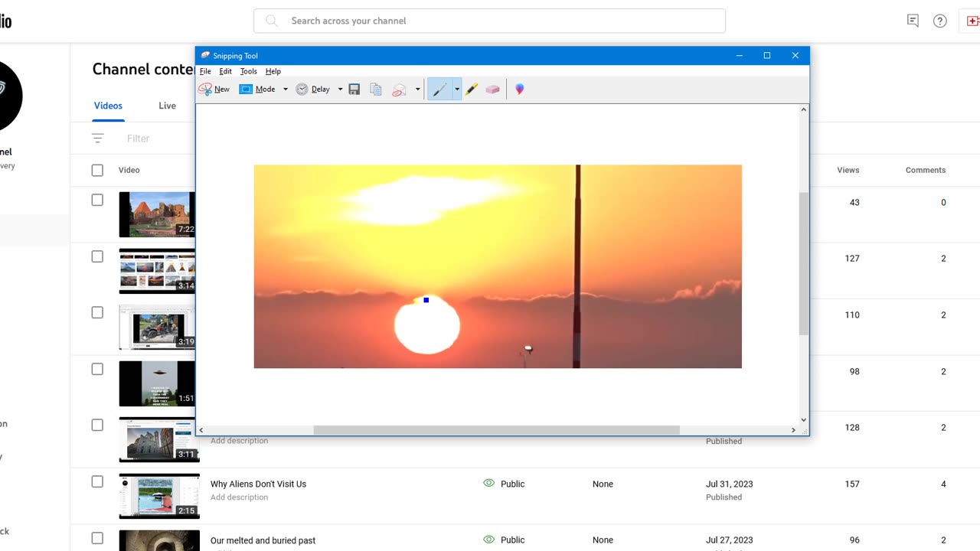This screenshot has width=980, height=551.
Task: Open the 1:51 UFO video thumbnail
Action: (x=157, y=383)
